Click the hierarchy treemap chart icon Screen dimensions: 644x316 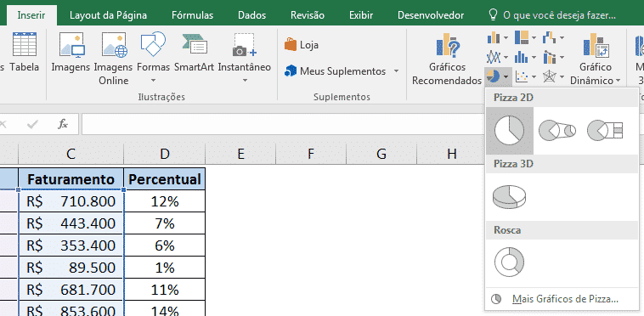pos(522,38)
